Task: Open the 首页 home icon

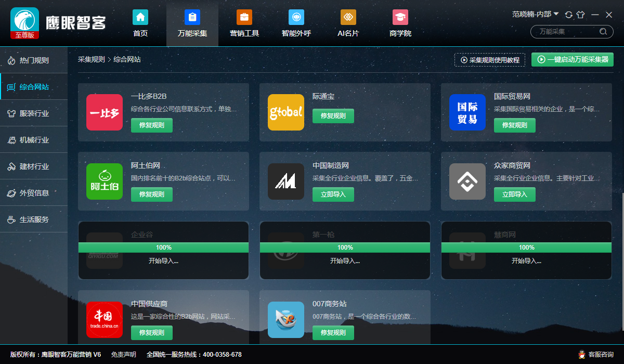Action: pyautogui.click(x=140, y=17)
